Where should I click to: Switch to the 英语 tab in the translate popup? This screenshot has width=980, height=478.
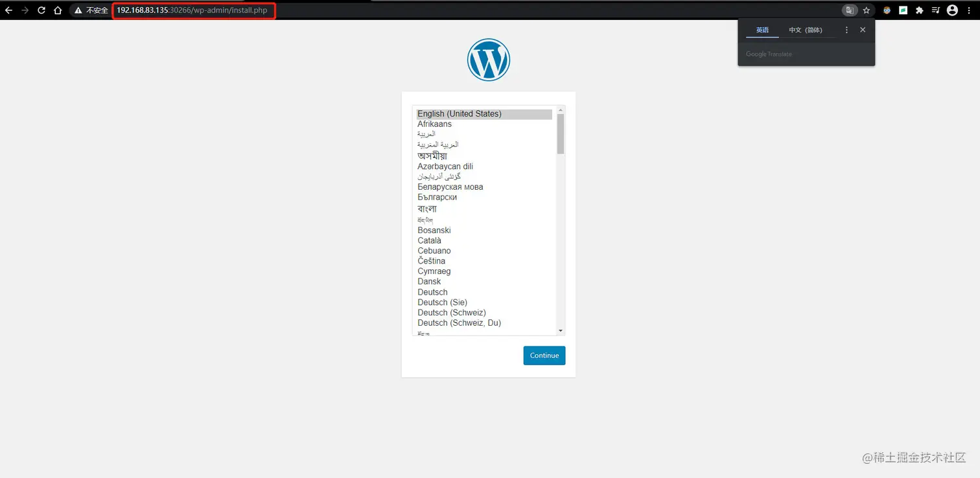pyautogui.click(x=762, y=30)
